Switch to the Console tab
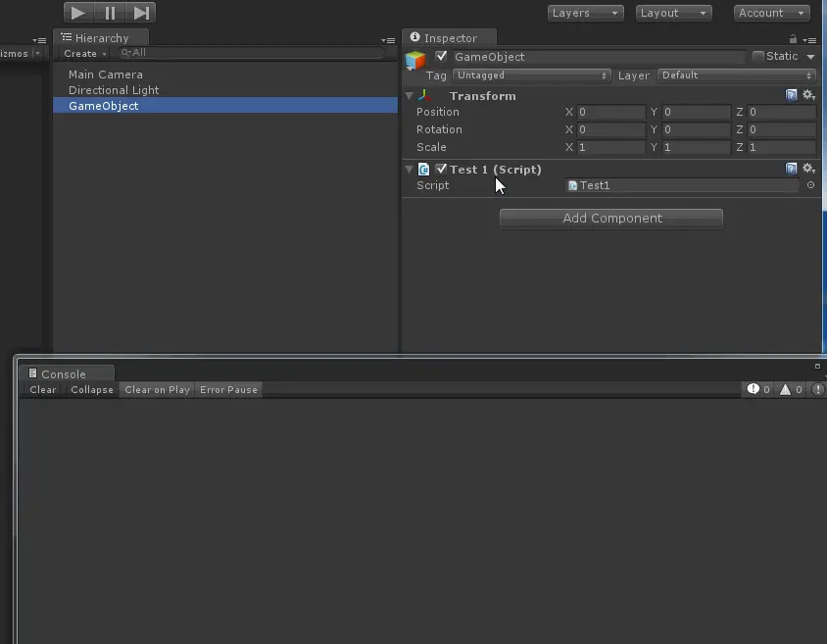The height and width of the screenshot is (644, 827). coord(66,374)
